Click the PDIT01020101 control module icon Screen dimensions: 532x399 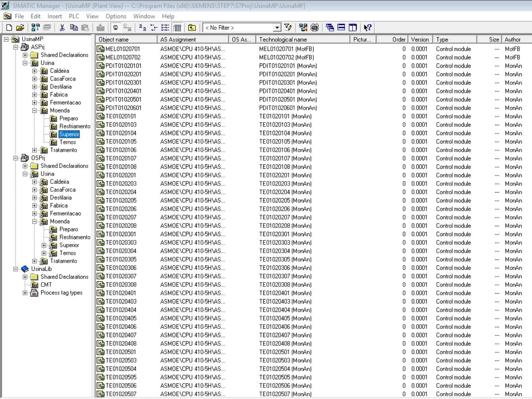point(101,66)
